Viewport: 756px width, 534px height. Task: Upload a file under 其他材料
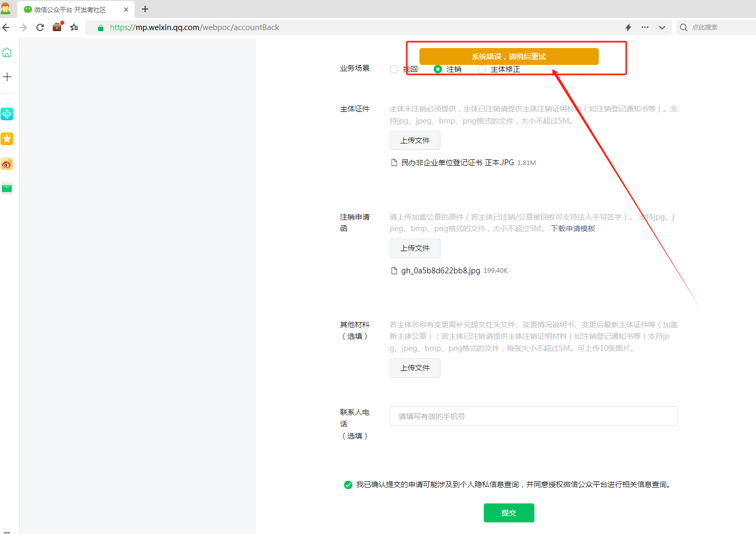pyautogui.click(x=415, y=368)
